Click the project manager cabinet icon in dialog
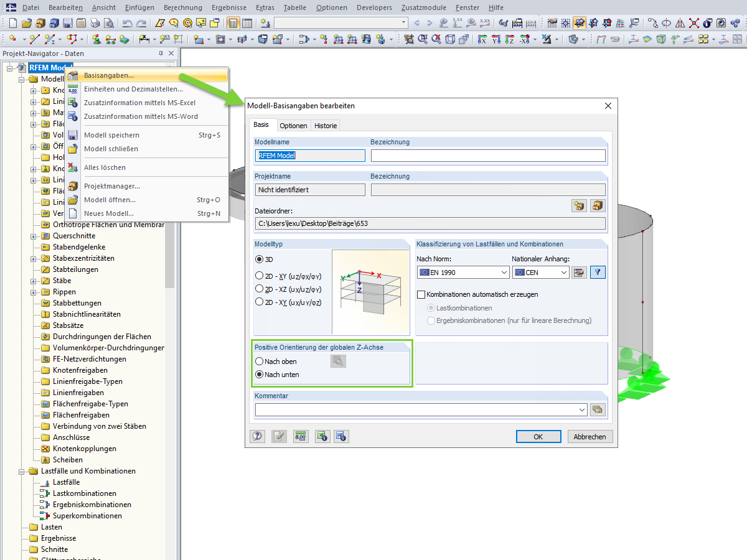Viewport: 747px width, 560px height. [x=598, y=205]
